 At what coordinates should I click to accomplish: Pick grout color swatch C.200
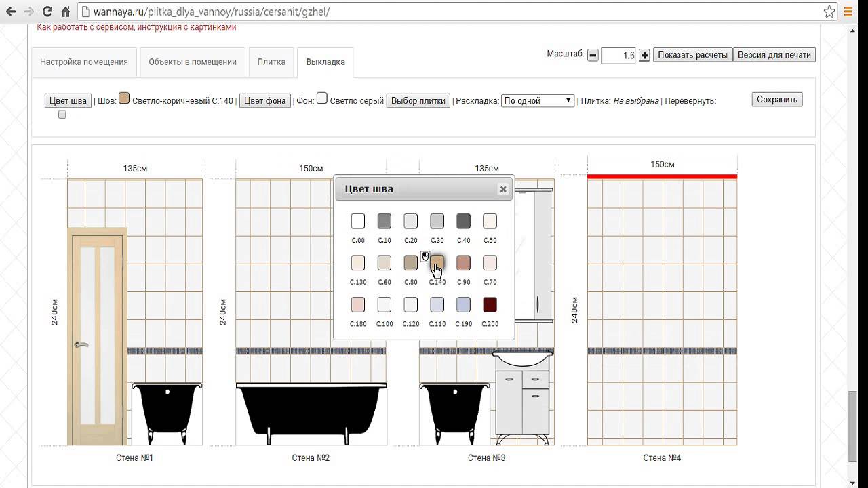[x=490, y=305]
